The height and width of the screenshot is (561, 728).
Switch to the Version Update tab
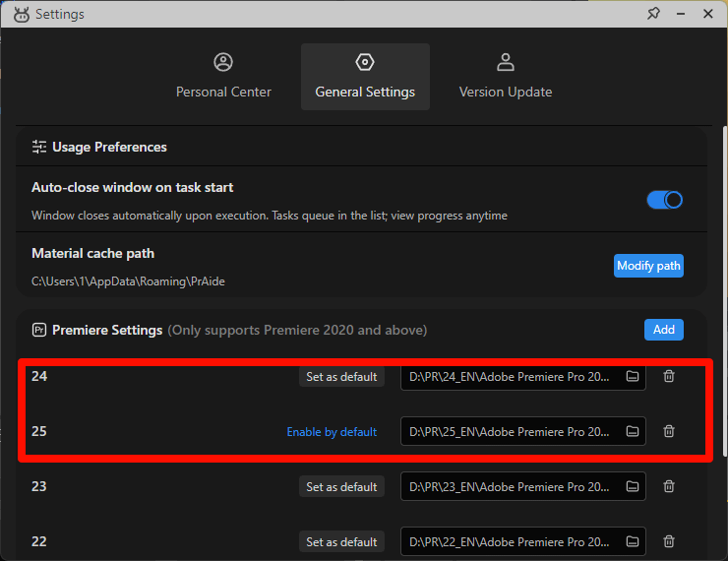click(506, 77)
